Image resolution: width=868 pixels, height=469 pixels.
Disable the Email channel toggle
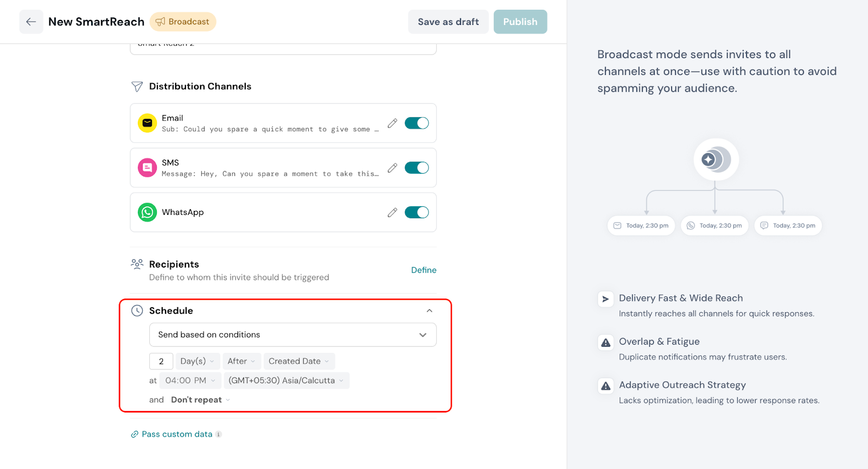click(417, 123)
